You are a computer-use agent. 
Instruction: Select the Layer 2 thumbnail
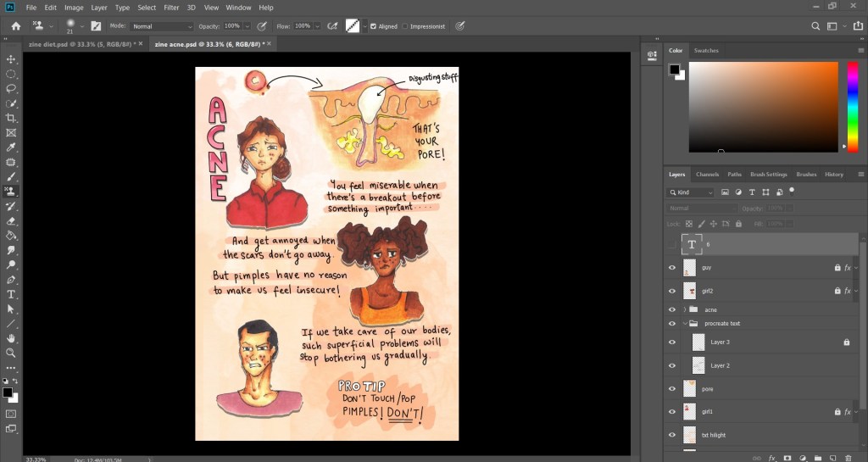(698, 365)
